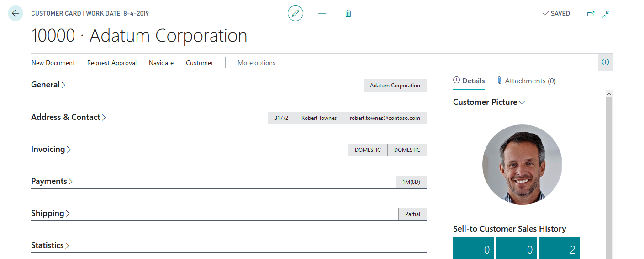This screenshot has height=259, width=644.
Task: Open the Request Approval menu
Action: click(112, 63)
